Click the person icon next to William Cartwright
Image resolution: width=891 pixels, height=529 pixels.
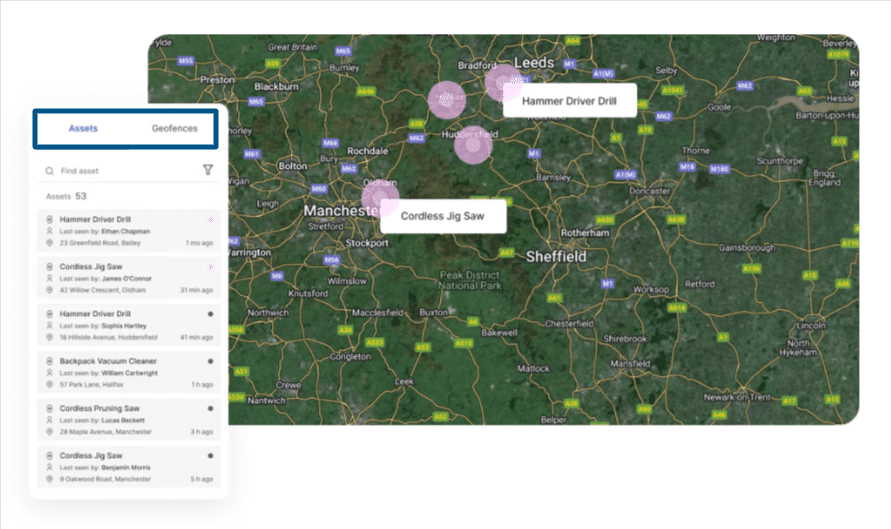49,372
